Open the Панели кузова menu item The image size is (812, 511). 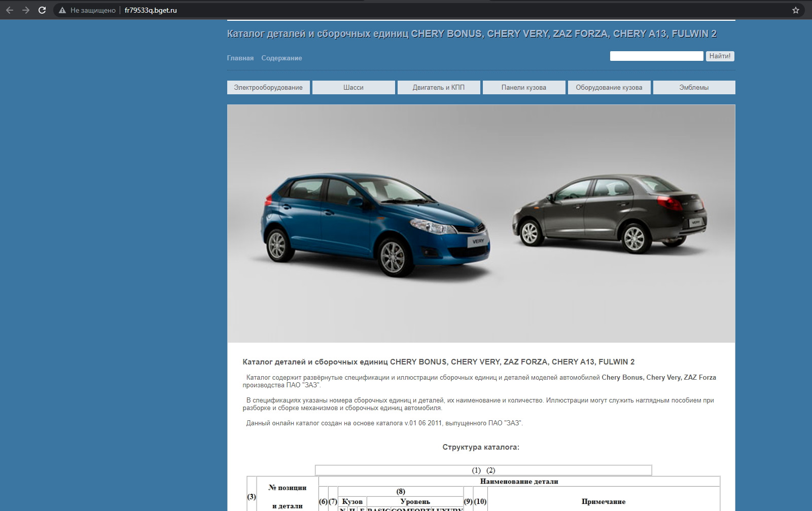click(x=523, y=88)
